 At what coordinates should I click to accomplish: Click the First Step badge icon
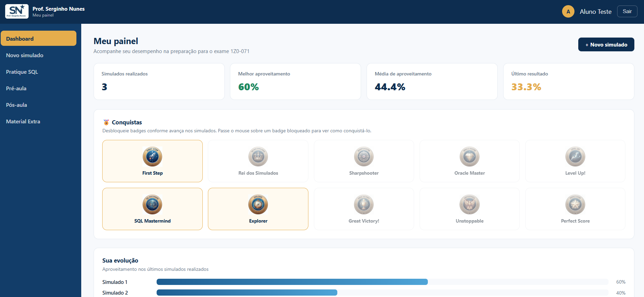coord(152,157)
